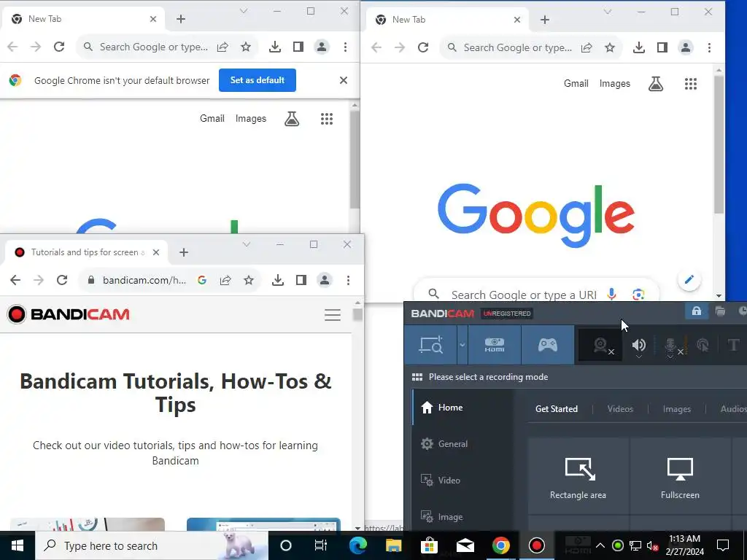Toggle text overlay T icon in Bandicam
The height and width of the screenshot is (560, 747).
(x=733, y=345)
